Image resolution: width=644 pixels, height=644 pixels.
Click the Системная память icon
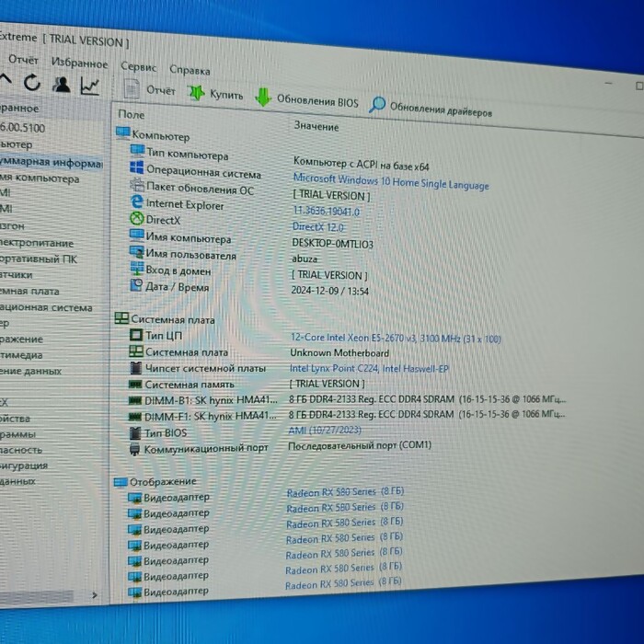click(x=135, y=385)
